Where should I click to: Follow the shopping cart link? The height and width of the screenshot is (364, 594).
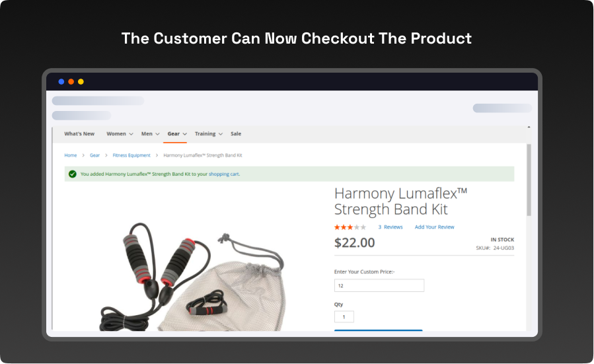(223, 174)
